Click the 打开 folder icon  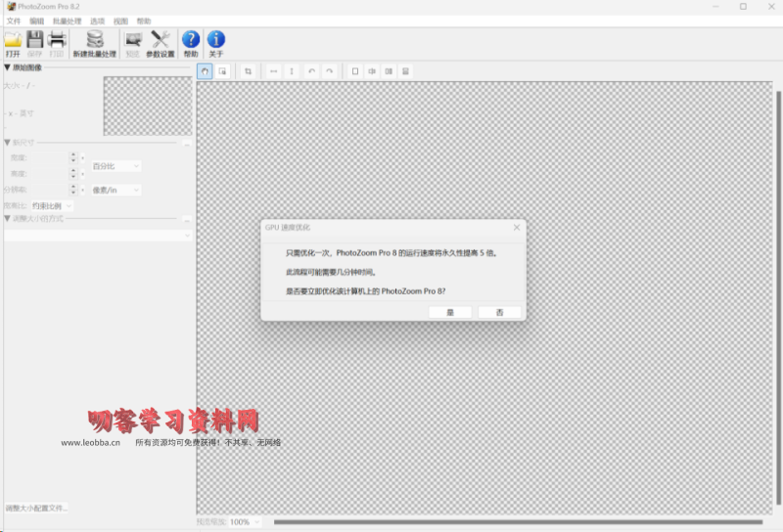13,39
